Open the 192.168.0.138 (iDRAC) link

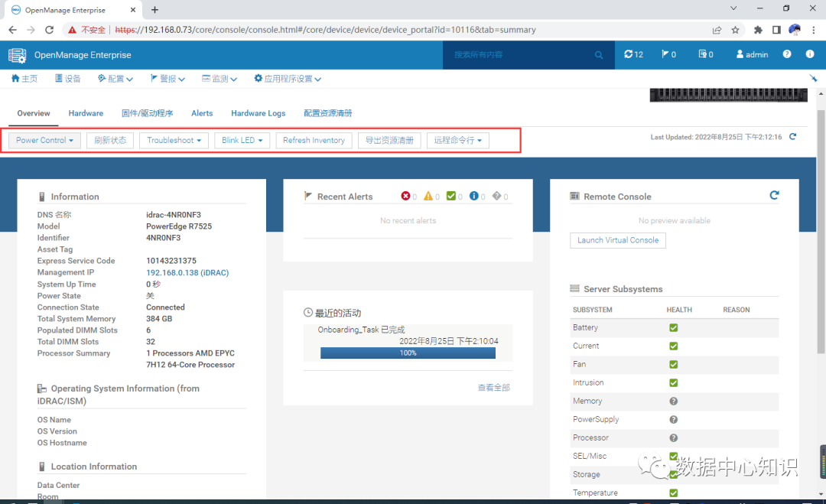(x=187, y=273)
